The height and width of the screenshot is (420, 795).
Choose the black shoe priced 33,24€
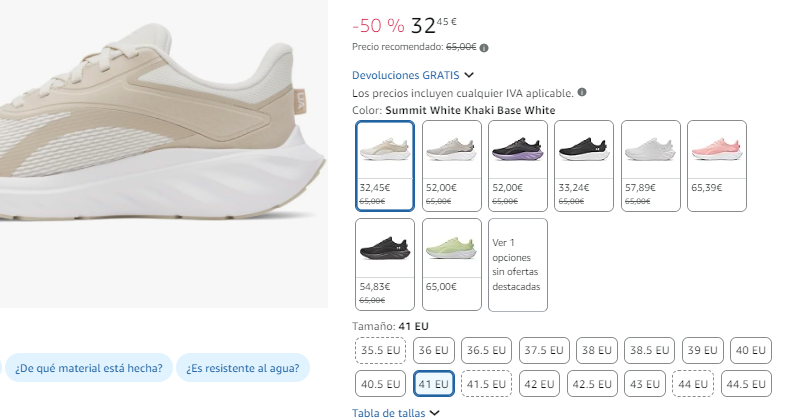click(584, 166)
